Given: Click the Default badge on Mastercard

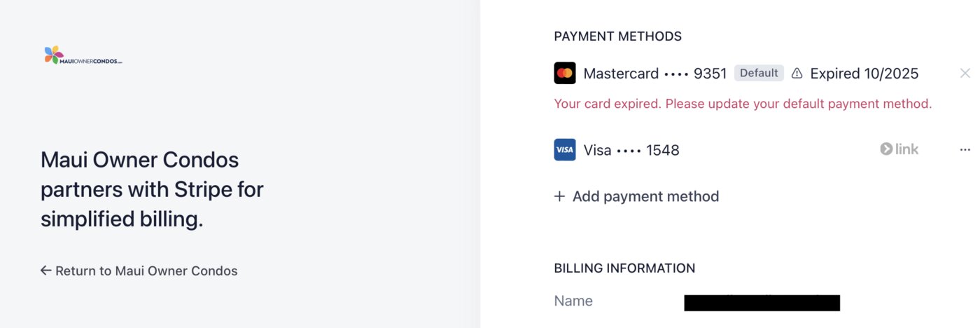Looking at the screenshot, I should click(x=759, y=73).
